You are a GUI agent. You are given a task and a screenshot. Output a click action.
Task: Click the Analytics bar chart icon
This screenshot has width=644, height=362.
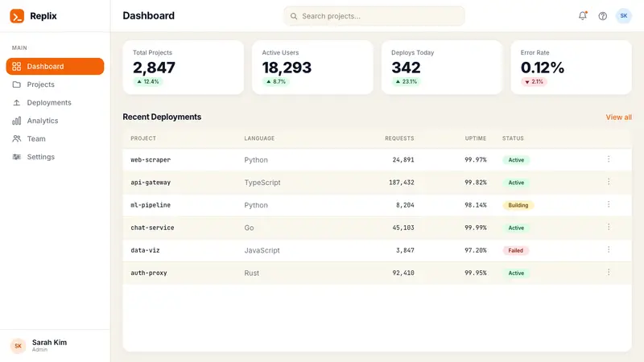tap(16, 121)
